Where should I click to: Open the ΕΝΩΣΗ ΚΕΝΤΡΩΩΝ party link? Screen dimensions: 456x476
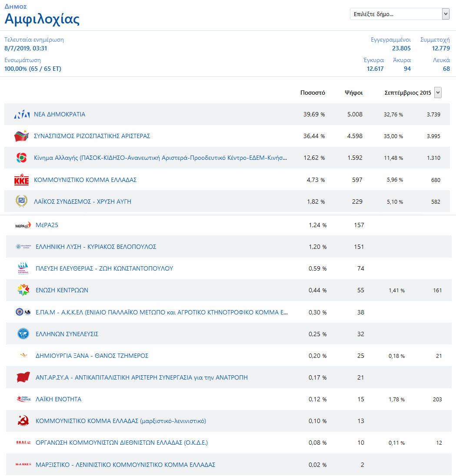pyautogui.click(x=62, y=290)
